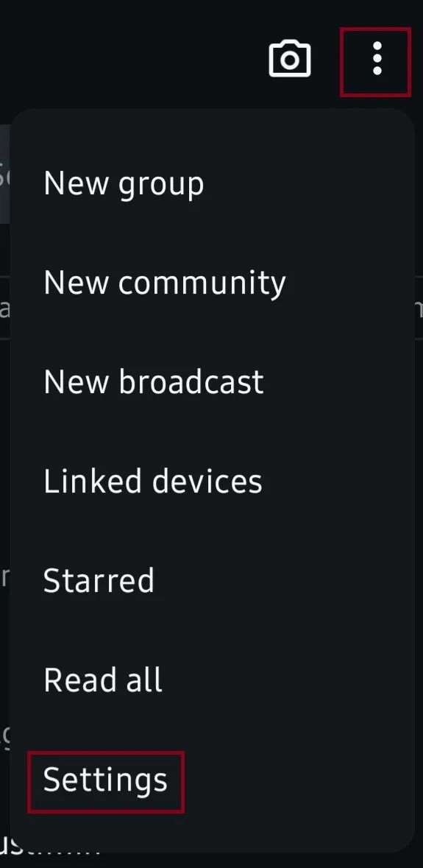Image resolution: width=423 pixels, height=868 pixels.
Task: Open Settings from the overflow menu
Action: pyautogui.click(x=212, y=780)
